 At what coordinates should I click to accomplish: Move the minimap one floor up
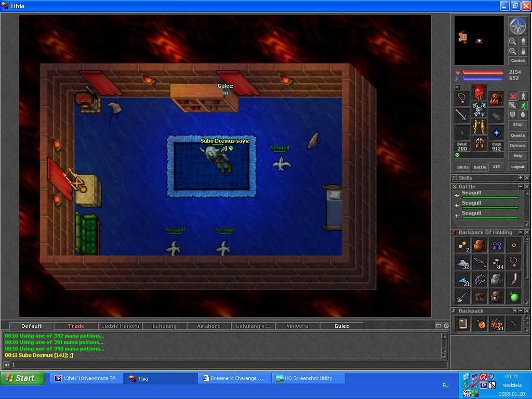523,42
